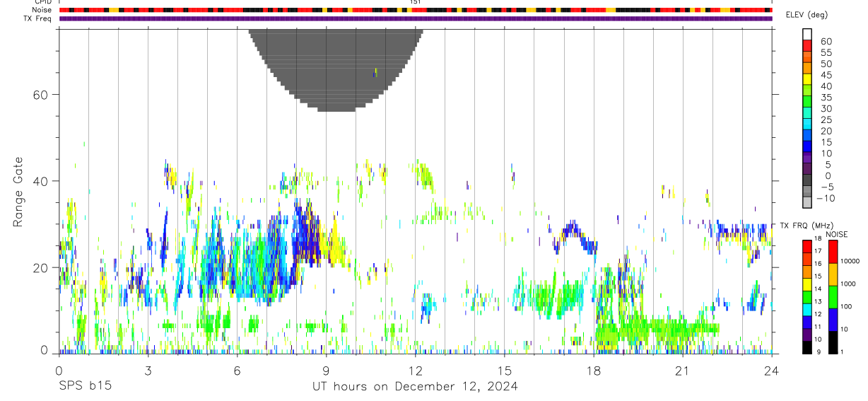This screenshot has width=868, height=401.
Task: Click the "35" tick on the elevation scale
Action: click(826, 98)
